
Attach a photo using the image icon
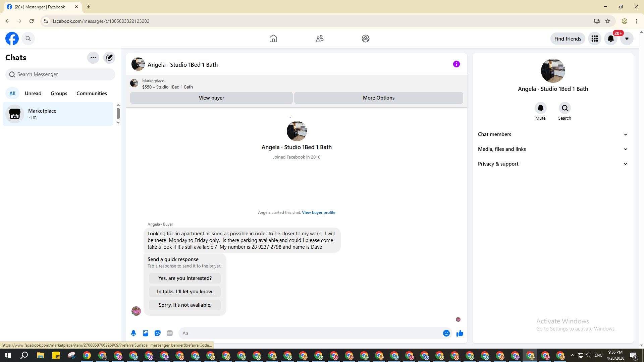click(x=146, y=333)
